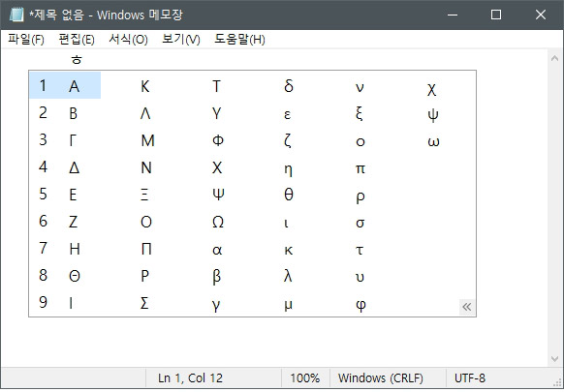Pick lowercase gamma γ candidate
The width and height of the screenshot is (564, 392).
click(216, 306)
